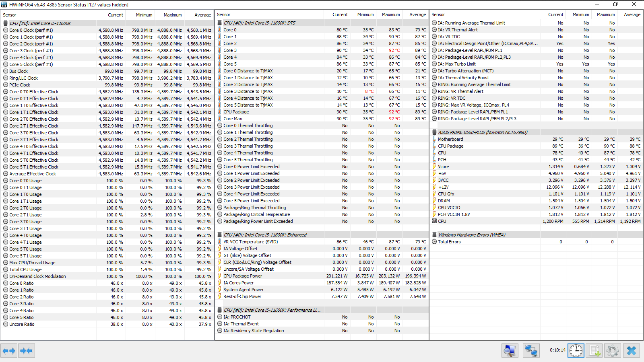Click the Minimum column header in middle panel

pyautogui.click(x=363, y=14)
